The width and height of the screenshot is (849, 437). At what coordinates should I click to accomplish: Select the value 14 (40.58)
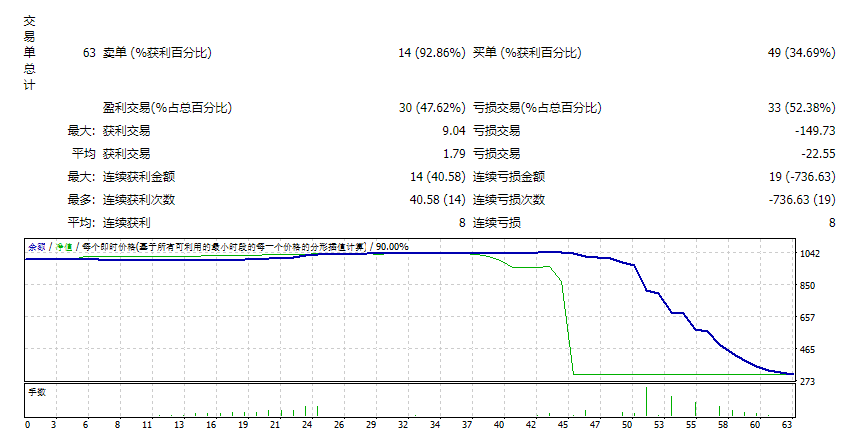pyautogui.click(x=437, y=177)
